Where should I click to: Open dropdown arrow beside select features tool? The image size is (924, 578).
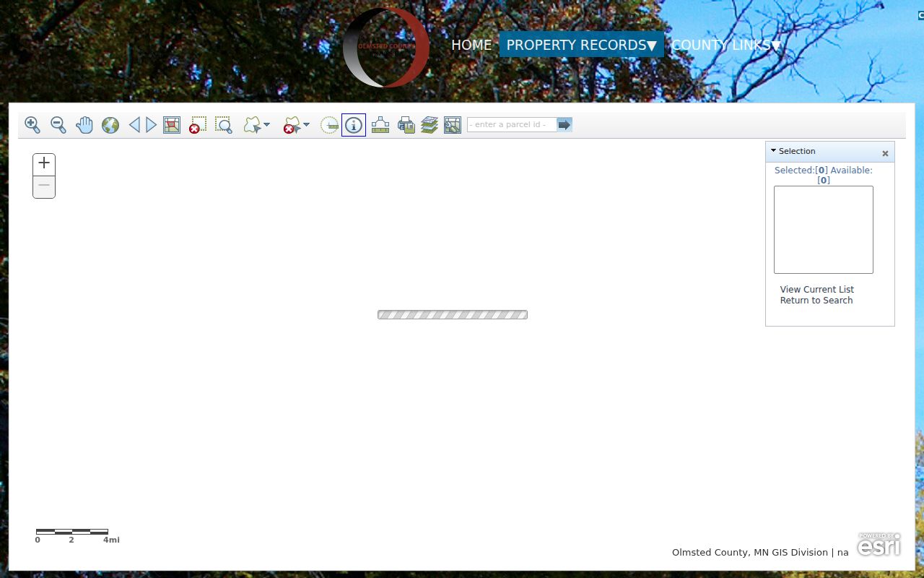click(x=267, y=125)
